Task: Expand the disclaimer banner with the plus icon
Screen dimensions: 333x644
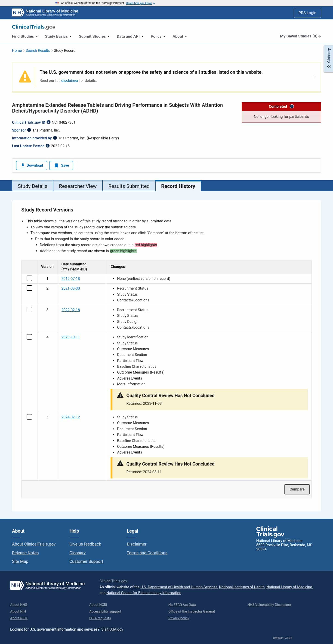Action: coord(313,77)
